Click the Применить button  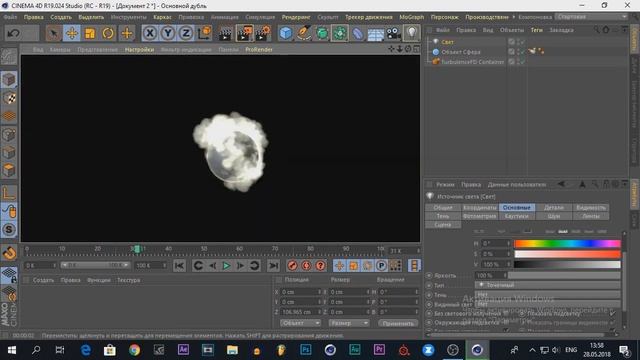pyautogui.click(x=398, y=323)
